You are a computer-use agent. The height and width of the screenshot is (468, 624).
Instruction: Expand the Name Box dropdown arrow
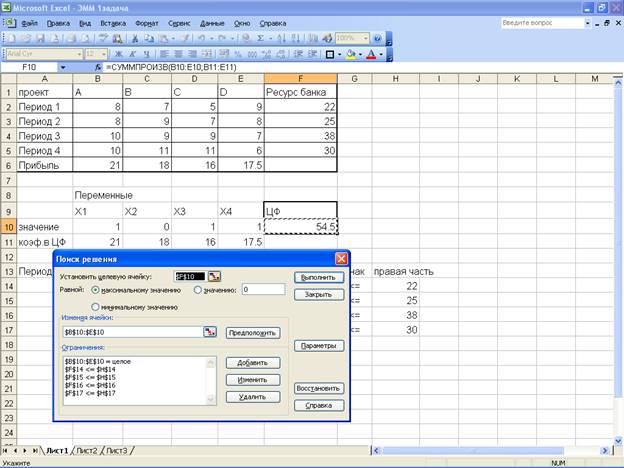coord(63,67)
